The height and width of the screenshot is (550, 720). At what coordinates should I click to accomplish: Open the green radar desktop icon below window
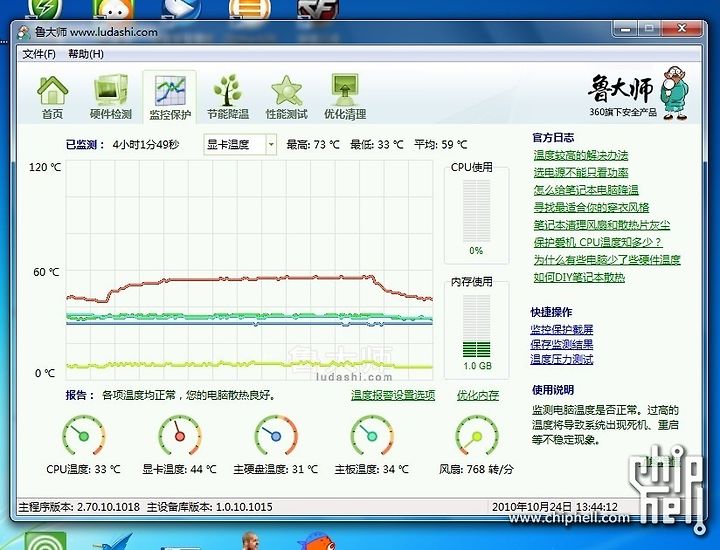[x=45, y=541]
